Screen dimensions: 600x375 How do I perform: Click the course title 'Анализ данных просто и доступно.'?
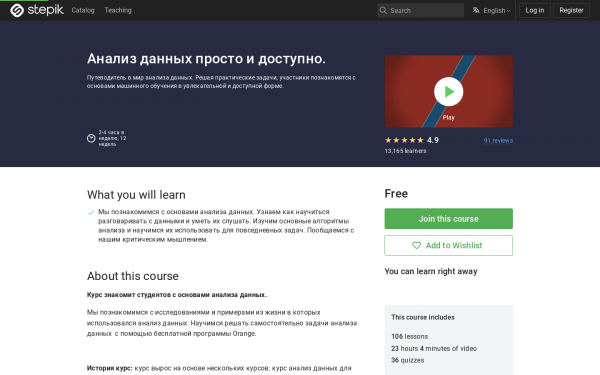click(206, 59)
